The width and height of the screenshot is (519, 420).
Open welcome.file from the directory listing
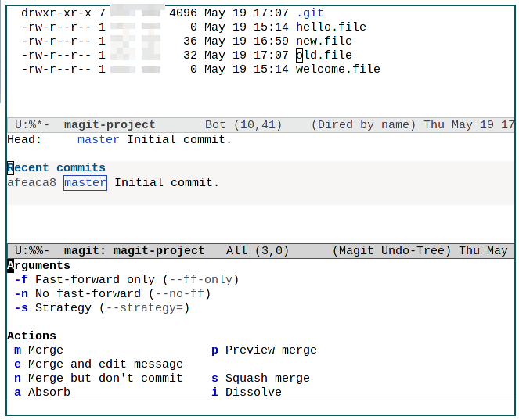click(x=337, y=69)
